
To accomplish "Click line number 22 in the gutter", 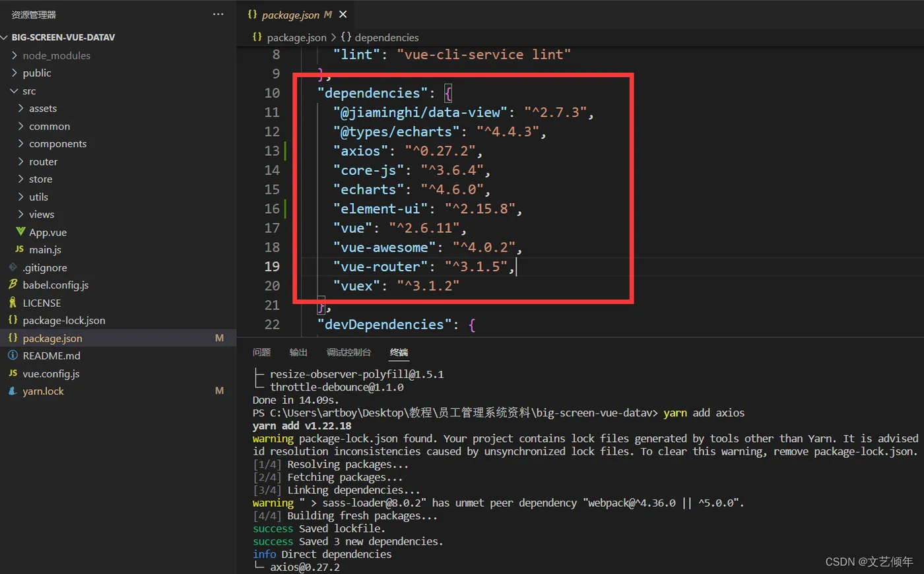I will tap(272, 325).
